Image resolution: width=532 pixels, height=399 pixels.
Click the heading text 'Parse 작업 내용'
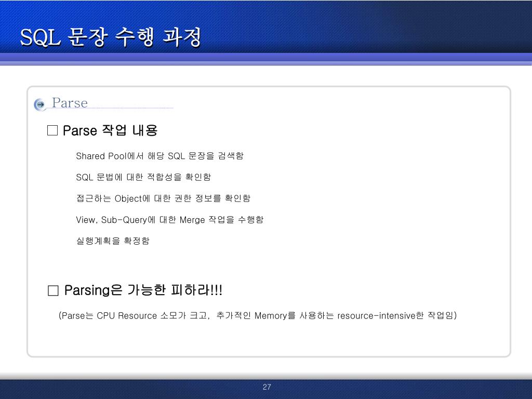110,130
